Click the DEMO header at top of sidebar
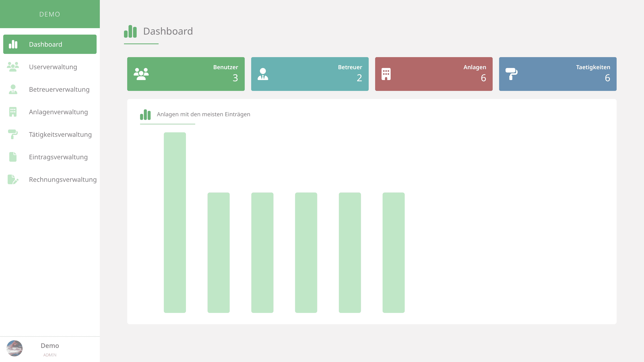 [50, 14]
